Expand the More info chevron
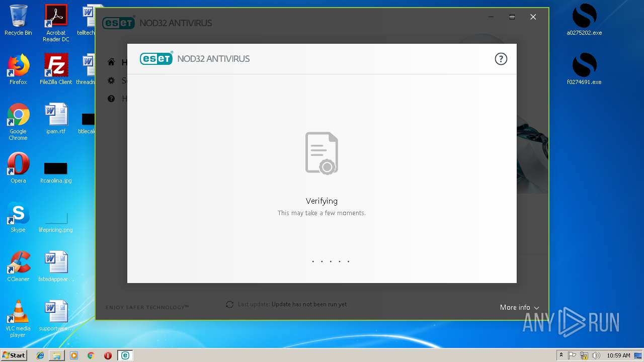This screenshot has height=362, width=644. tap(536, 308)
